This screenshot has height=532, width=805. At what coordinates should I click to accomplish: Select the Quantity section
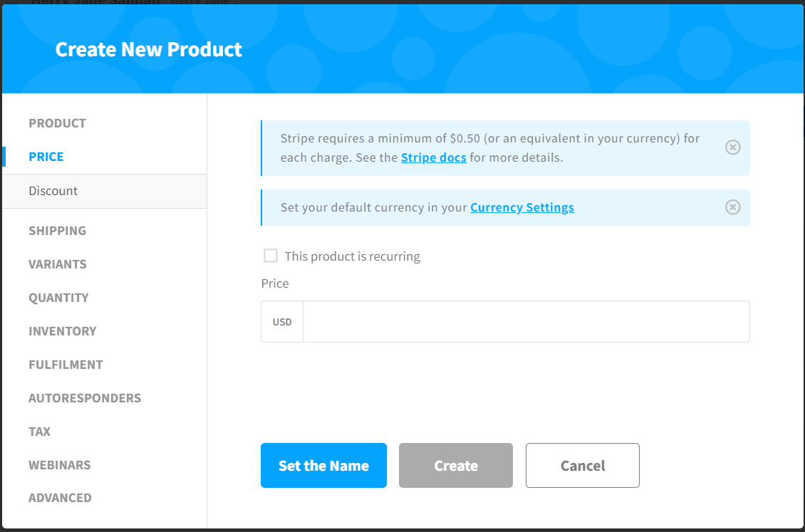point(58,298)
